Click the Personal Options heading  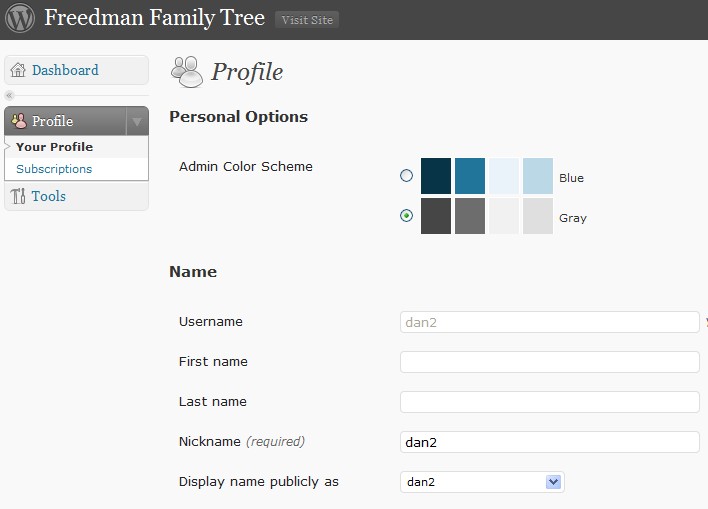(238, 117)
